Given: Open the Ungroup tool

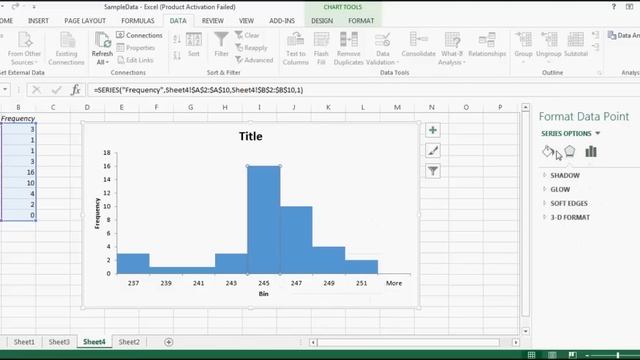Looking at the screenshot, I should pos(549,46).
